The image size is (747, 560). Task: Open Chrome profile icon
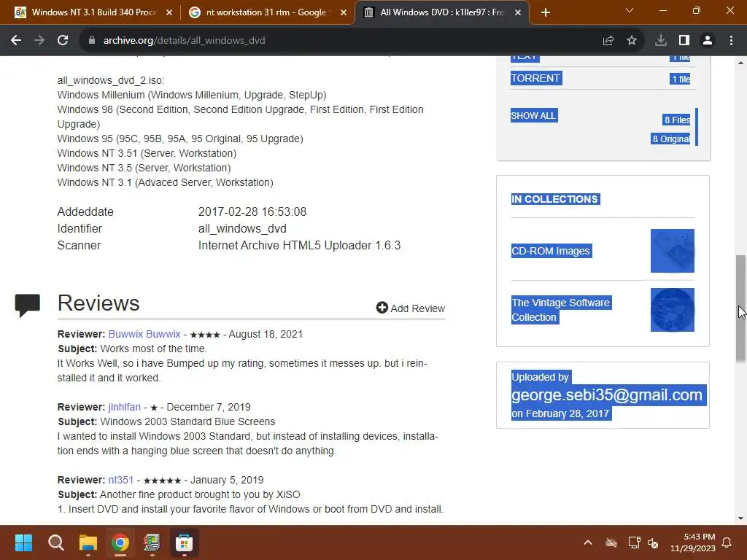[x=708, y=41]
